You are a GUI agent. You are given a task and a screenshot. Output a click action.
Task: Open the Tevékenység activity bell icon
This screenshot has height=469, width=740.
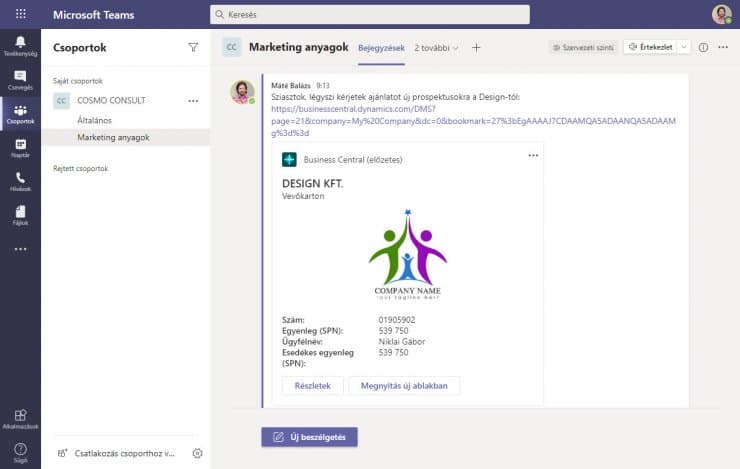(20, 45)
